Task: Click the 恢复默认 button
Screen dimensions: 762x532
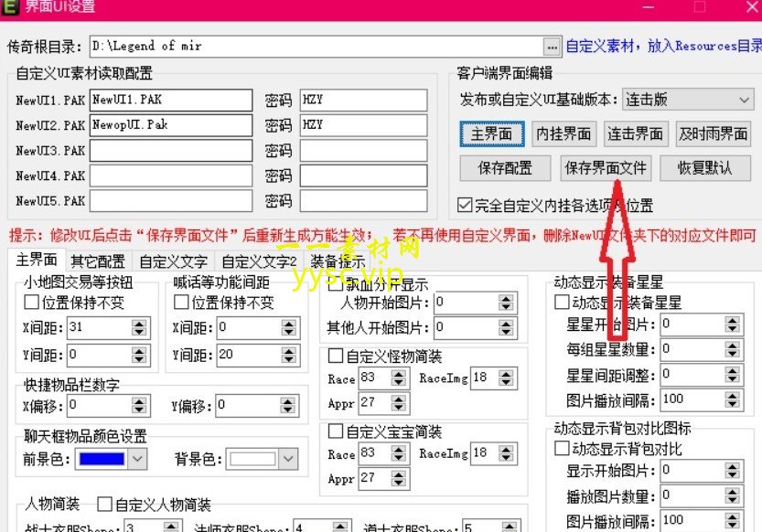Action: (704, 168)
